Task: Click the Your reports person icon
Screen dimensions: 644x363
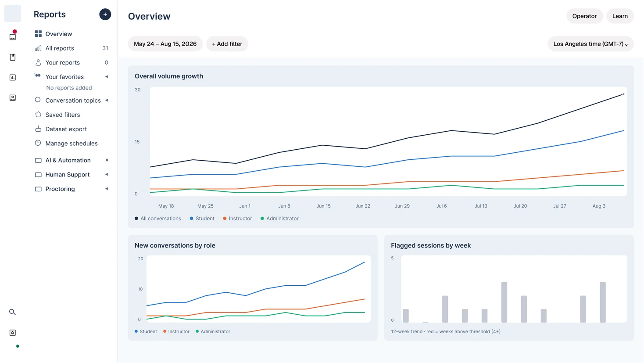Action: point(38,62)
